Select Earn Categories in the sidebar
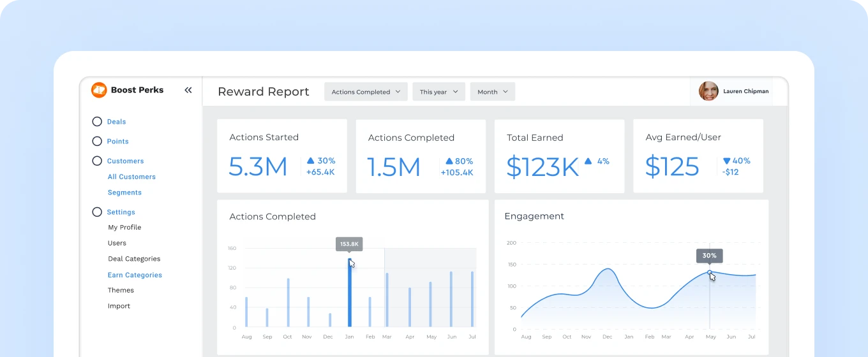868x357 pixels. [x=135, y=275]
